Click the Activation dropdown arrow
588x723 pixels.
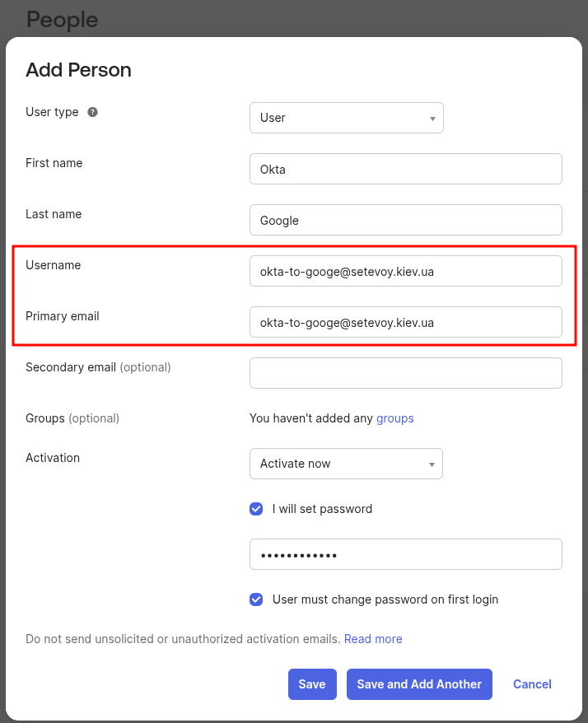coord(432,464)
